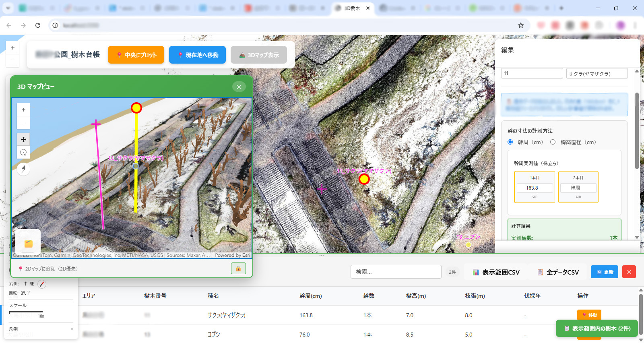Screen dimensions: 644x343
Task: Select the 幹周 (cm) radio option
Action: (x=510, y=142)
